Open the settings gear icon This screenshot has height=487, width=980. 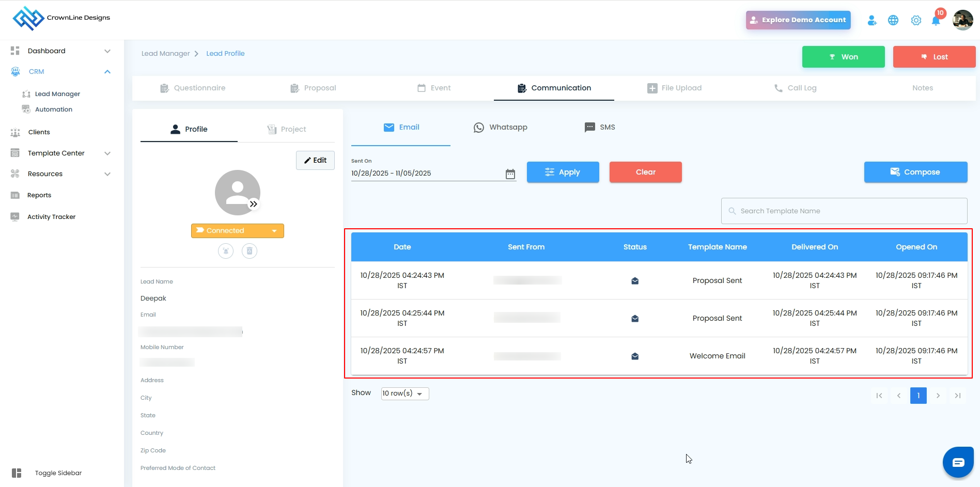[x=916, y=20]
